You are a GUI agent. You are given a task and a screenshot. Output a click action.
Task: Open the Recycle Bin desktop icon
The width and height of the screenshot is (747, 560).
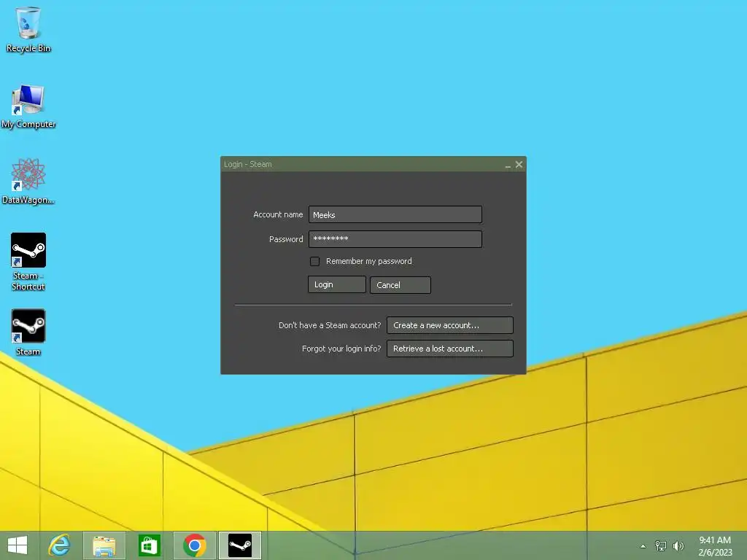tap(28, 29)
